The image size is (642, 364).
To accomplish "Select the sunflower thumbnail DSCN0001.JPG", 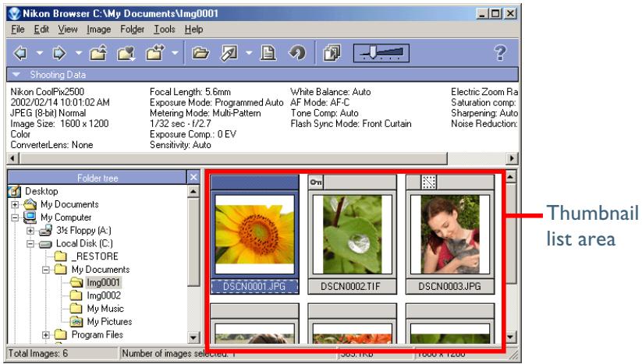I will [x=254, y=234].
